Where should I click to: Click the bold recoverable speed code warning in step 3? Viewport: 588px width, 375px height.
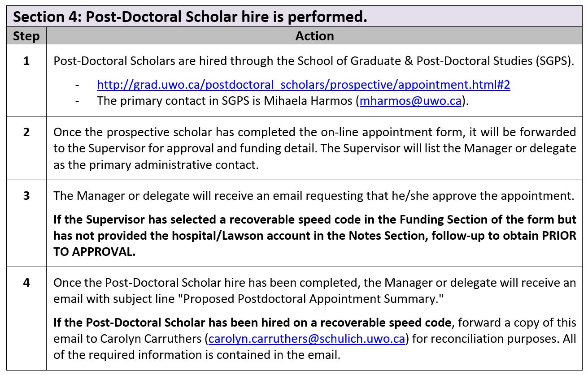[314, 228]
